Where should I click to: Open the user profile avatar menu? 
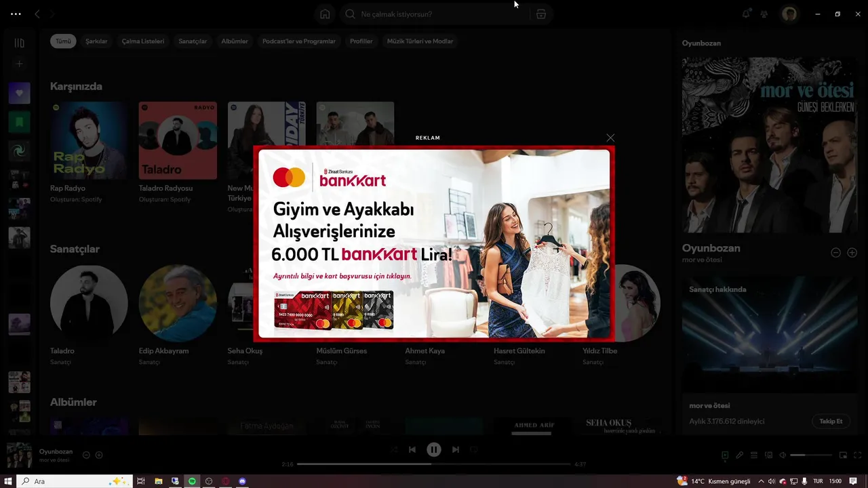point(789,14)
